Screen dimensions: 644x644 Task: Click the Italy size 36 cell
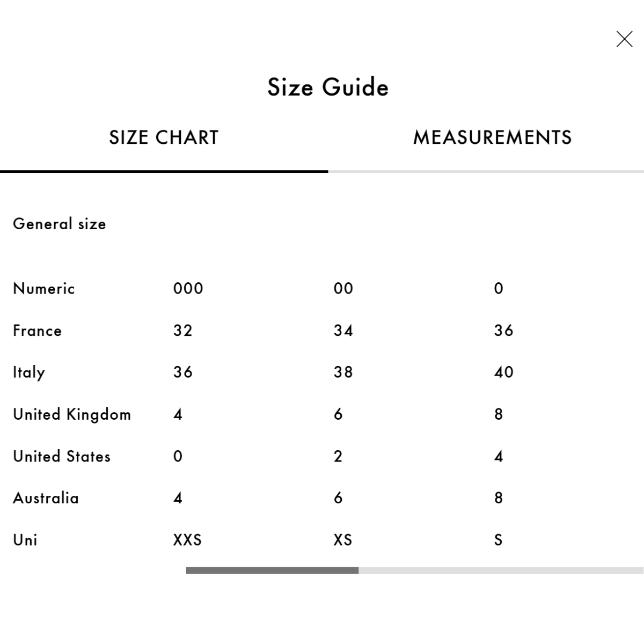[x=183, y=372]
